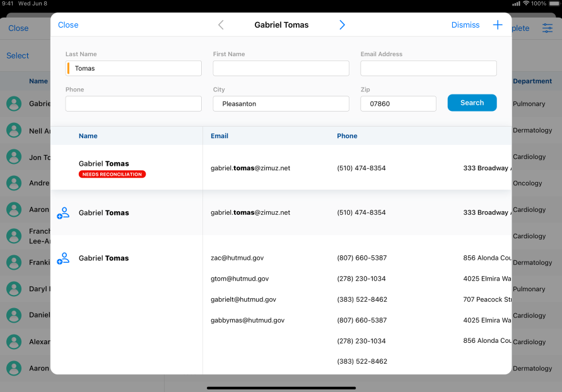The width and height of the screenshot is (562, 392).
Task: Click add-person icon beside third Gabriel Tomas
Action: tap(63, 258)
